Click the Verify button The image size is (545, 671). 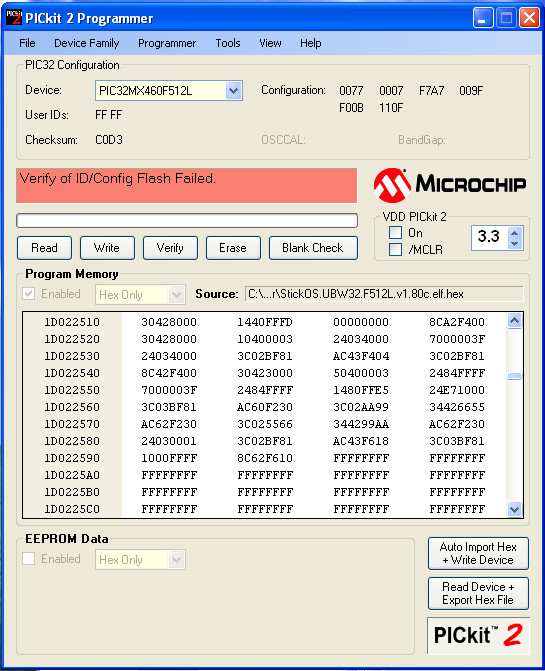pos(170,248)
